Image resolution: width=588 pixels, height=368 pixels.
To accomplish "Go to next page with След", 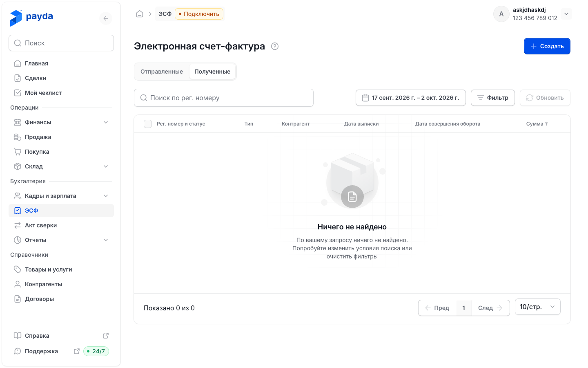I will (x=491, y=308).
